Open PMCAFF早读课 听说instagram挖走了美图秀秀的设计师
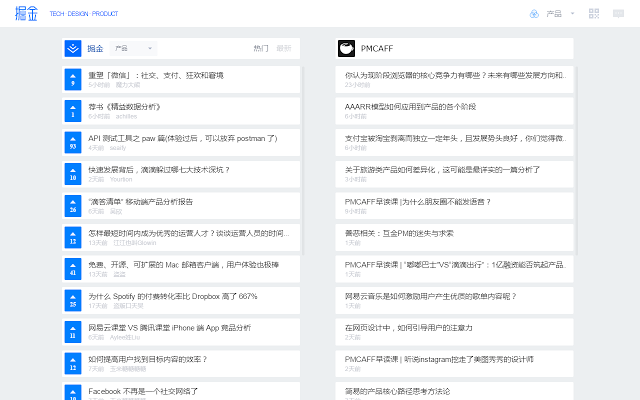This screenshot has width=640, height=400. tap(439, 359)
